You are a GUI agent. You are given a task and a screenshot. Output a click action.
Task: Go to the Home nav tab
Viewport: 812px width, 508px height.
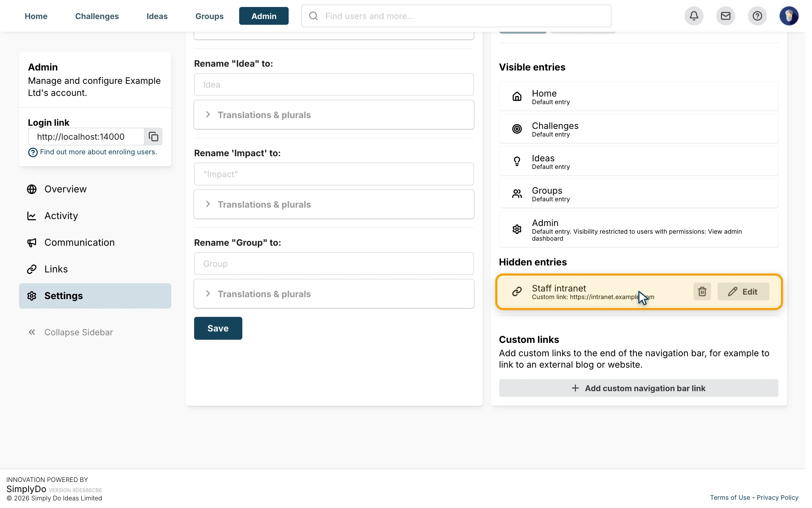point(36,16)
